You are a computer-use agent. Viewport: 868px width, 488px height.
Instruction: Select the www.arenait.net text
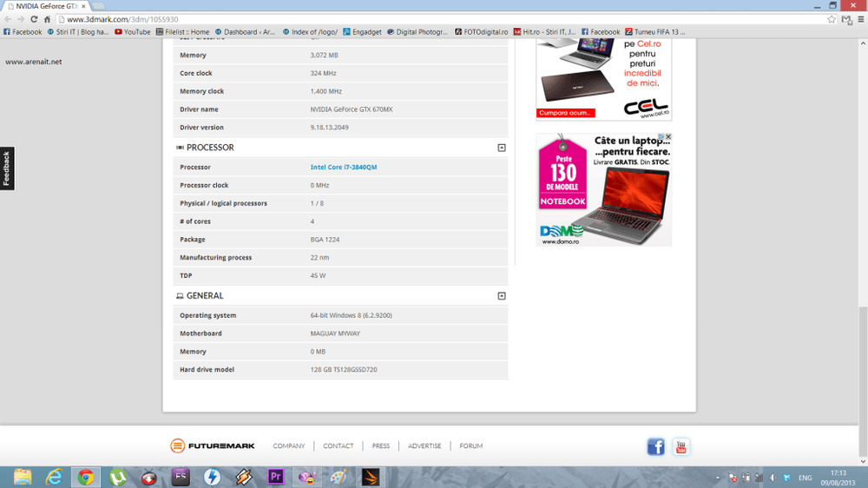click(33, 62)
